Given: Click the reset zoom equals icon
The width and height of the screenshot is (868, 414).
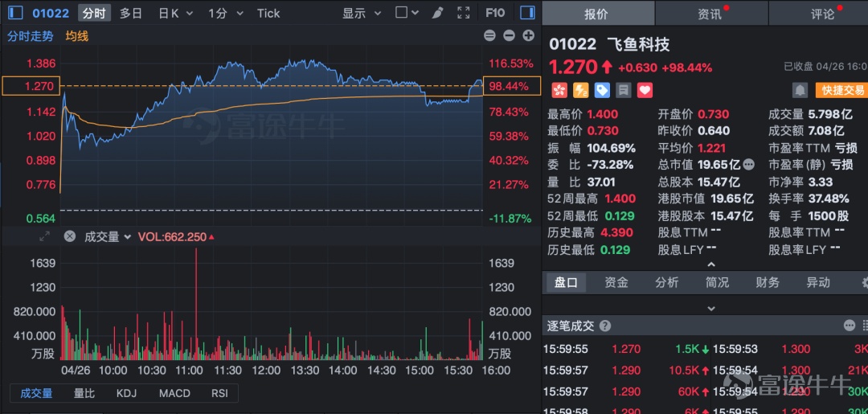Looking at the screenshot, I should point(489,36).
